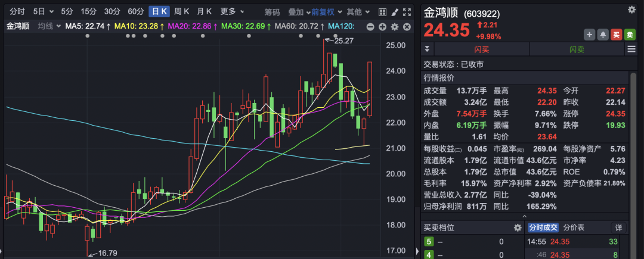The width and height of the screenshot is (644, 259).
Task: Collapse panel with double-arrow beside 闪买
Action: pos(427,49)
